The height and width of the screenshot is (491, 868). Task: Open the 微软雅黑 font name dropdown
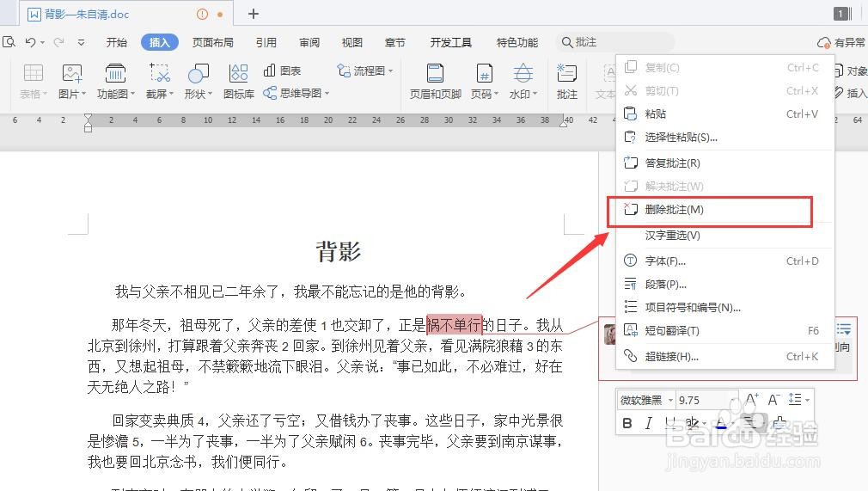[x=670, y=400]
